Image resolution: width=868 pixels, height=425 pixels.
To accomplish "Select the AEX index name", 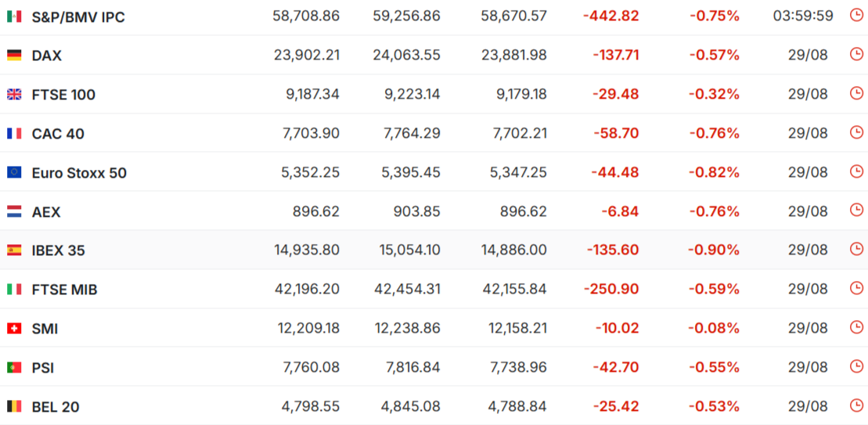I will pyautogui.click(x=46, y=212).
